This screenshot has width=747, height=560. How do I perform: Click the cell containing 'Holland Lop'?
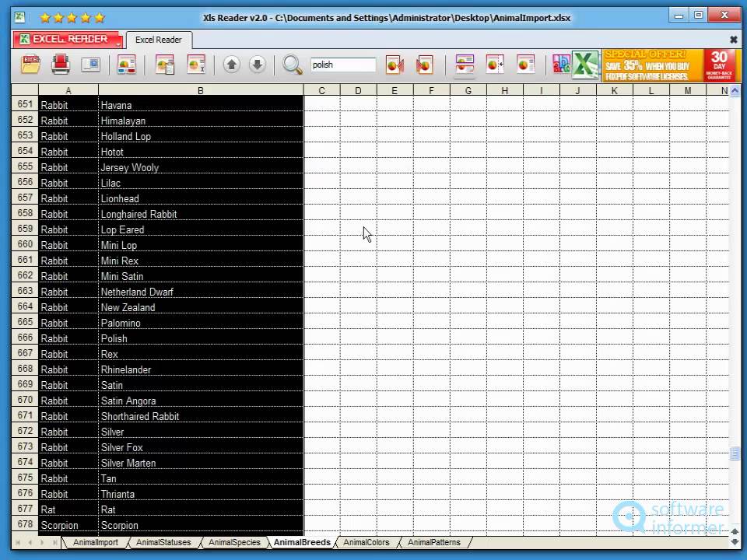coord(201,136)
